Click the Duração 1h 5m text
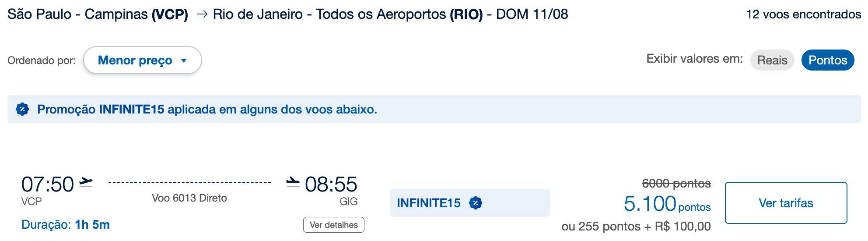Screen dimensions: 868x241 66,225
